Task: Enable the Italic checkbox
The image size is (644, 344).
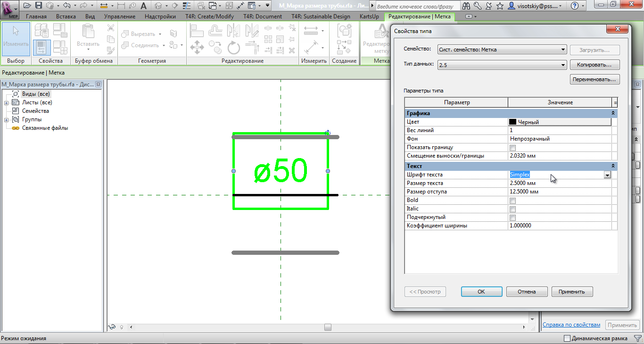Action: [512, 209]
